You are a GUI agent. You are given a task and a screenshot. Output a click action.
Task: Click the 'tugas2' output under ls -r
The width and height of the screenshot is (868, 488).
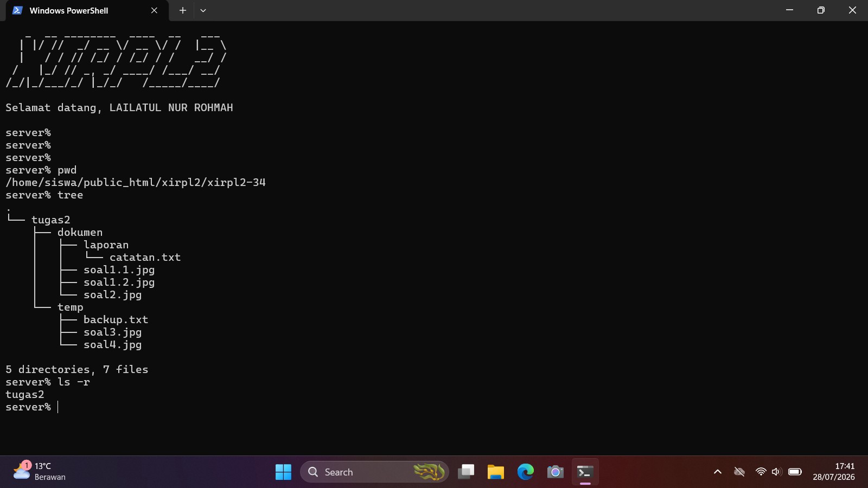point(25,395)
